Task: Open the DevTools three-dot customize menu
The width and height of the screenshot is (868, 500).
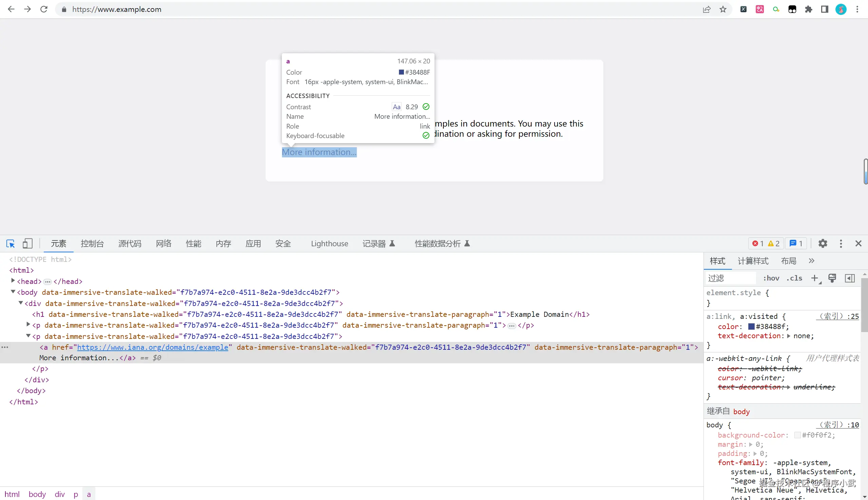Action: 841,244
